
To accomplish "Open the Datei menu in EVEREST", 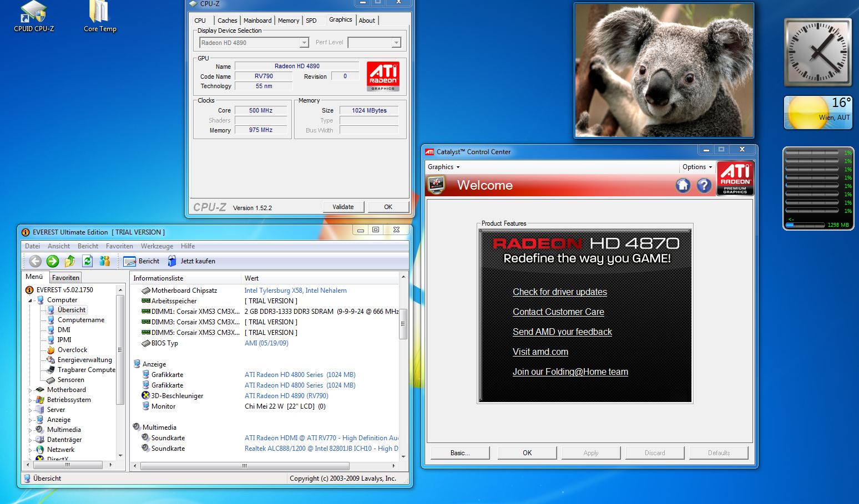I will (32, 246).
